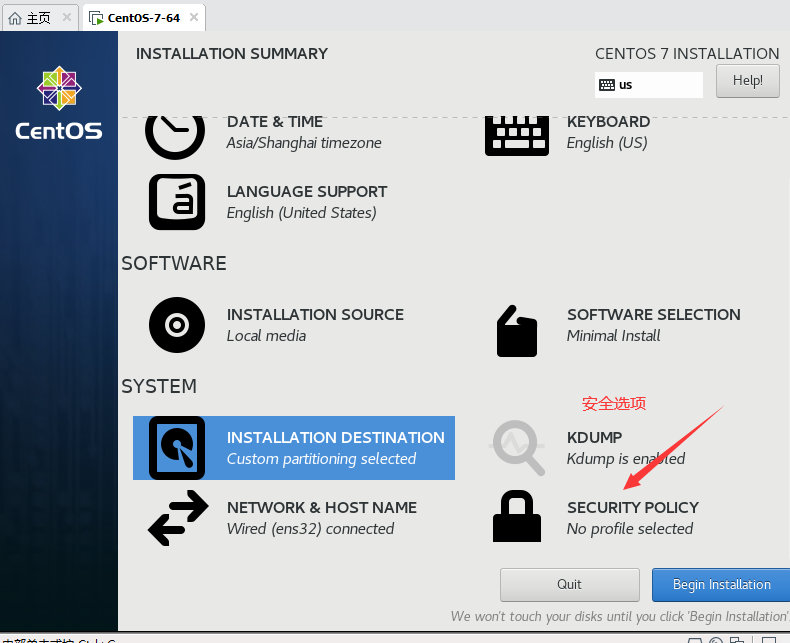Click Wired (ens32) connected text
The width and height of the screenshot is (790, 643).
point(310,529)
